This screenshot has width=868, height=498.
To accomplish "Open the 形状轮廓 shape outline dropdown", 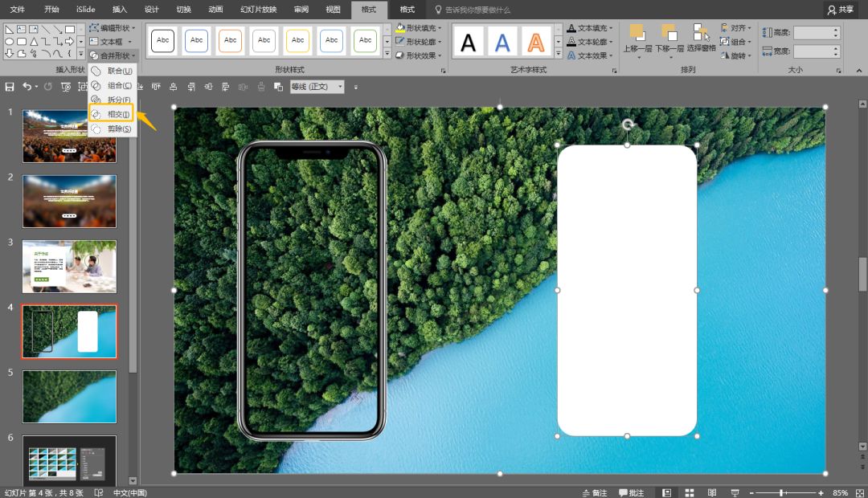I will coord(419,42).
